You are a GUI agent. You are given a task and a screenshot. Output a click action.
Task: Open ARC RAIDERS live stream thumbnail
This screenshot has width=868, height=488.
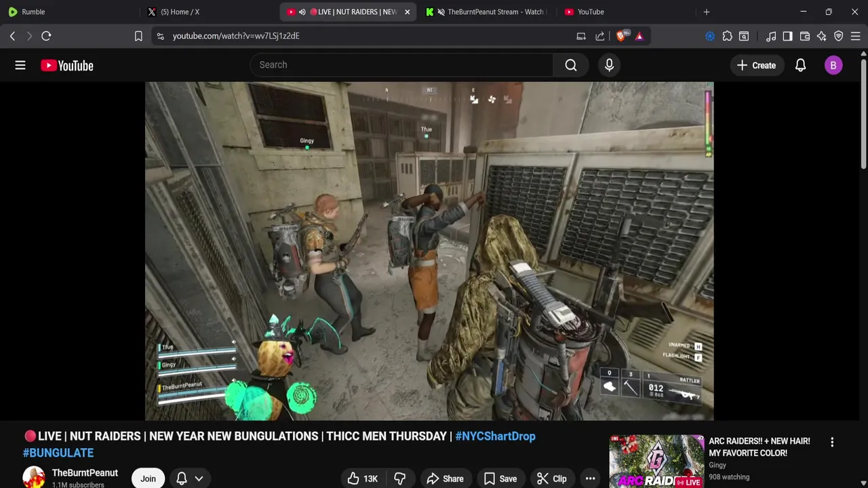tap(656, 461)
